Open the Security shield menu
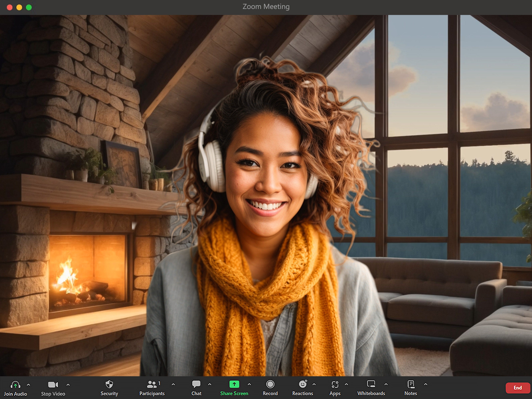The width and height of the screenshot is (532, 399). (x=110, y=385)
